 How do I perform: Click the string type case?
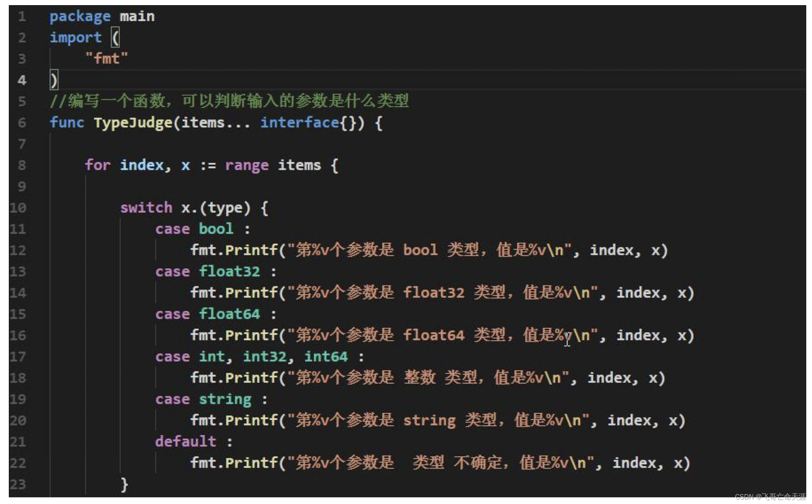(x=225, y=399)
